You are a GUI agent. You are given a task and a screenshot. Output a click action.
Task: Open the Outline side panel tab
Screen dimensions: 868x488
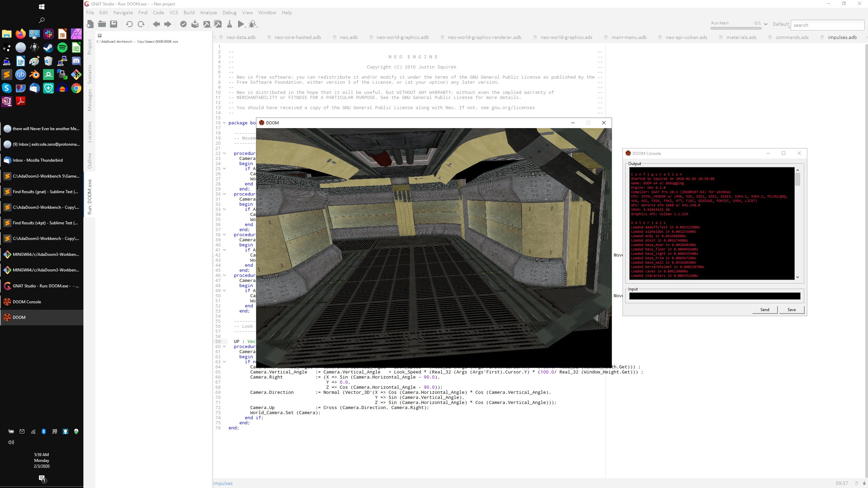[x=90, y=161]
